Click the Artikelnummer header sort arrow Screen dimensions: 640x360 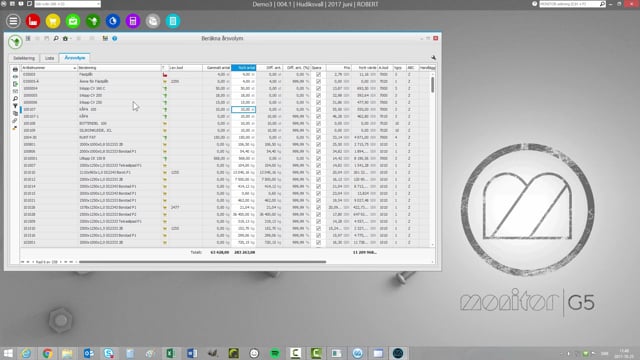click(x=75, y=68)
